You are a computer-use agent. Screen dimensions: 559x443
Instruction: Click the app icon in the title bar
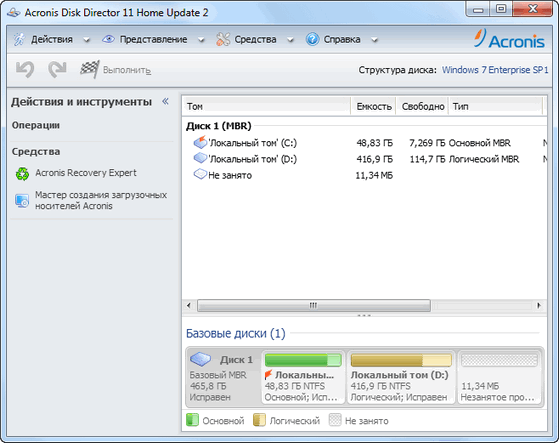coord(14,12)
